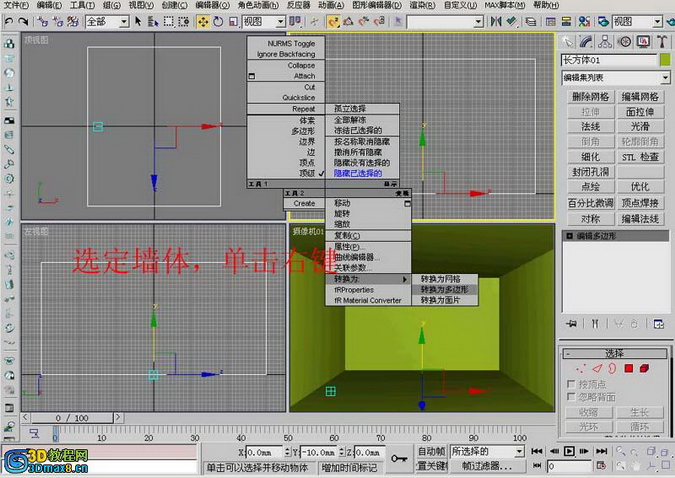Choose 转换为多边形 in the submenu
The image size is (675, 478).
(445, 289)
